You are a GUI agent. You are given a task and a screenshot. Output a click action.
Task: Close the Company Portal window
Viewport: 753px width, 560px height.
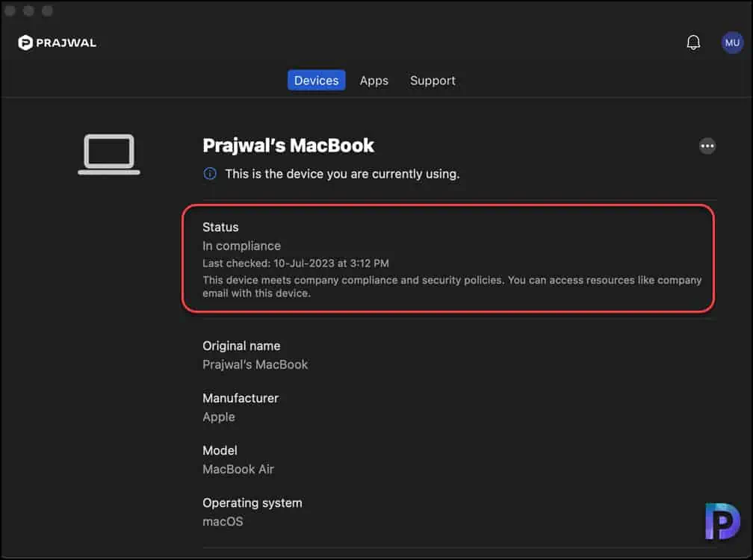pos(10,10)
